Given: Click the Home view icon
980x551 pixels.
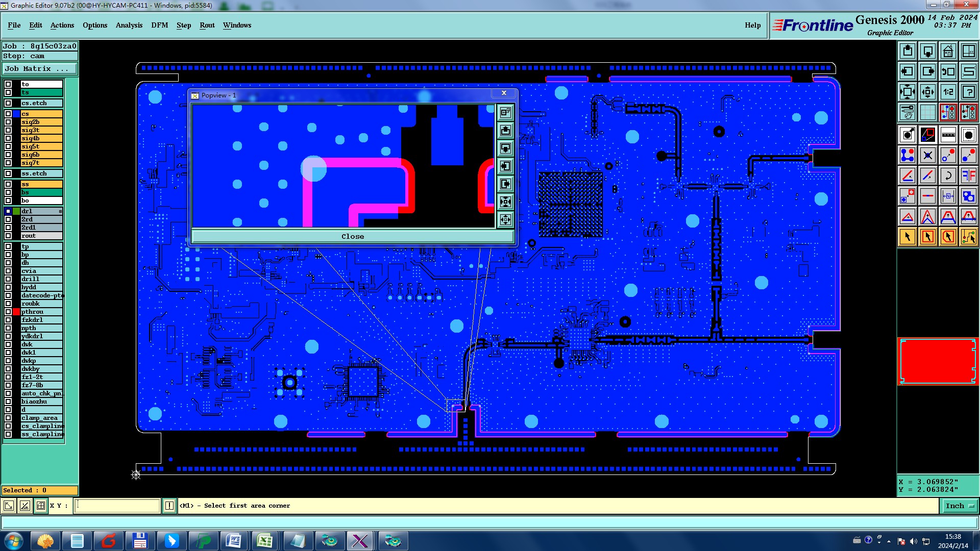Looking at the screenshot, I should [x=948, y=51].
